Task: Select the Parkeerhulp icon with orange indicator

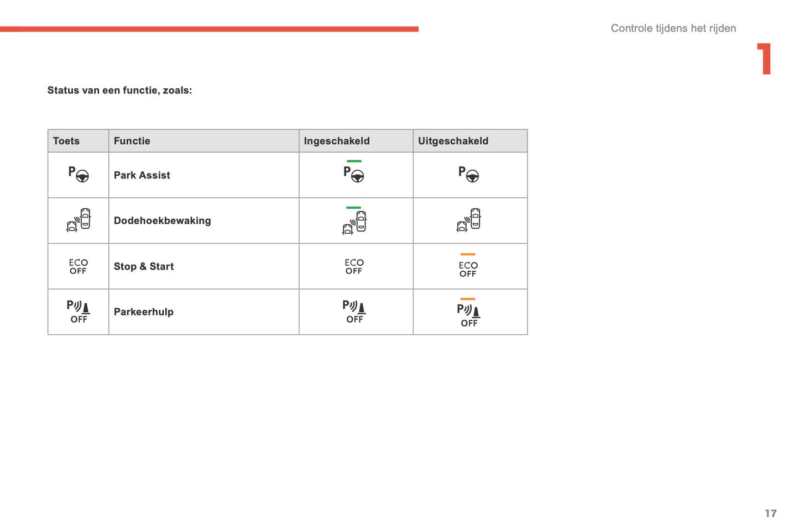Action: [468, 313]
